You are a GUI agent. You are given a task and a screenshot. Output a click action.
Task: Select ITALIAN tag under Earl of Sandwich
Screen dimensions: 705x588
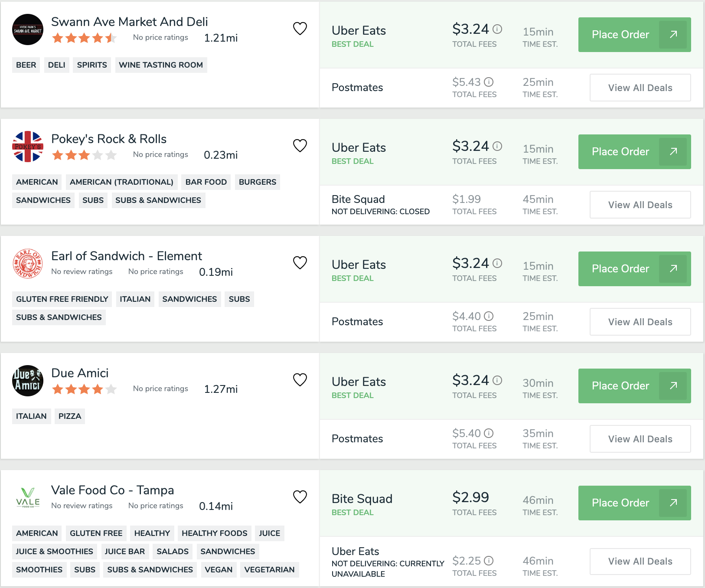(x=135, y=299)
